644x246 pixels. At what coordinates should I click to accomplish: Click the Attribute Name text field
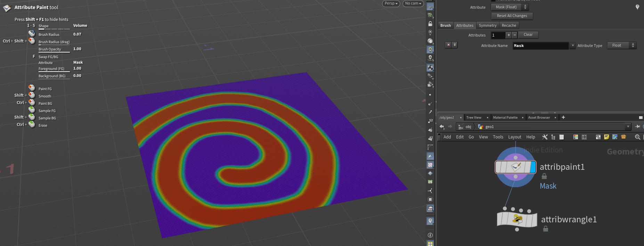point(540,46)
